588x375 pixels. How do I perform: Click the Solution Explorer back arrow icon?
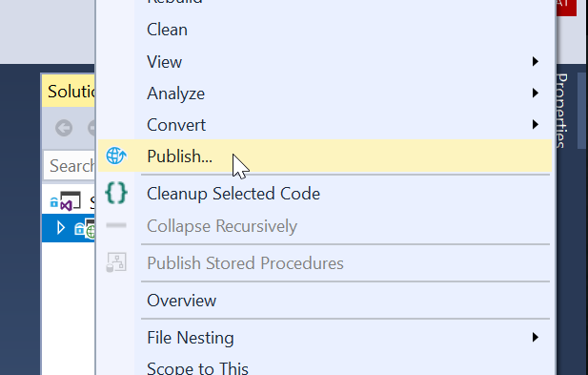point(64,128)
